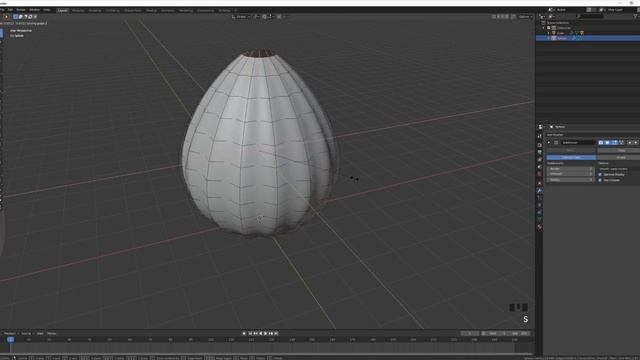Open the Transform Orientation Global dropdown
This screenshot has height=360, width=640.
pos(241,17)
